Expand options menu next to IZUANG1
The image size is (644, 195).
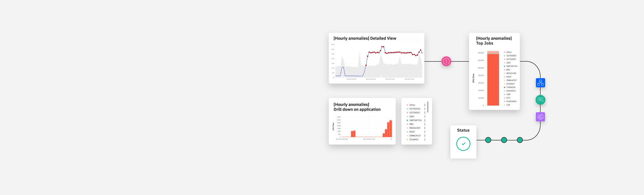point(425,139)
